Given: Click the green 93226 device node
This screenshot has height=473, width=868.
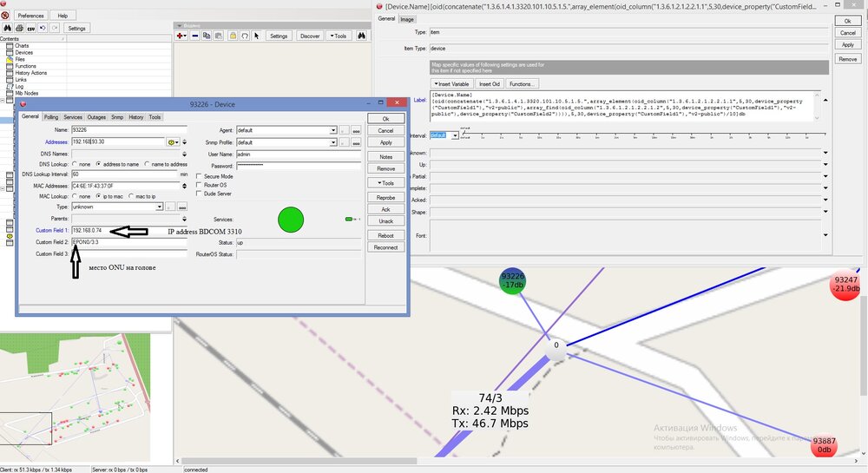Looking at the screenshot, I should click(512, 281).
